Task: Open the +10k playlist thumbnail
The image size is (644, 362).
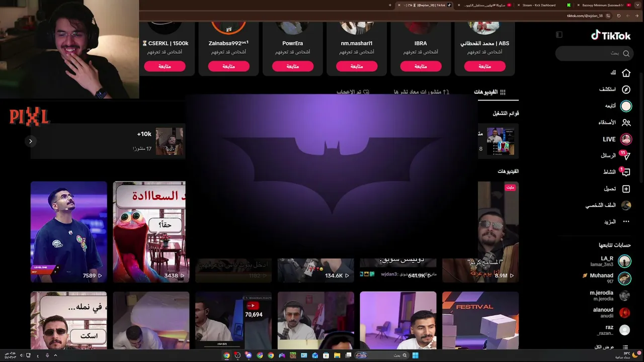Action: click(x=170, y=141)
